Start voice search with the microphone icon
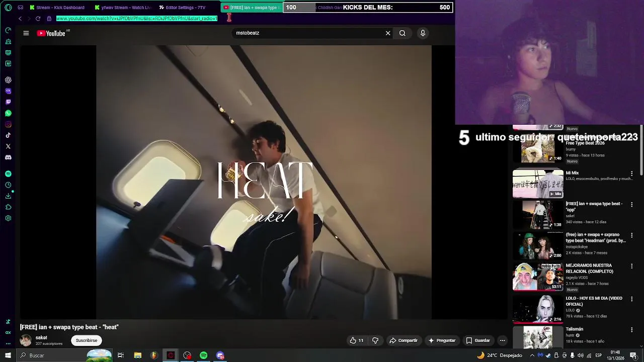This screenshot has width=644, height=362. point(423,33)
